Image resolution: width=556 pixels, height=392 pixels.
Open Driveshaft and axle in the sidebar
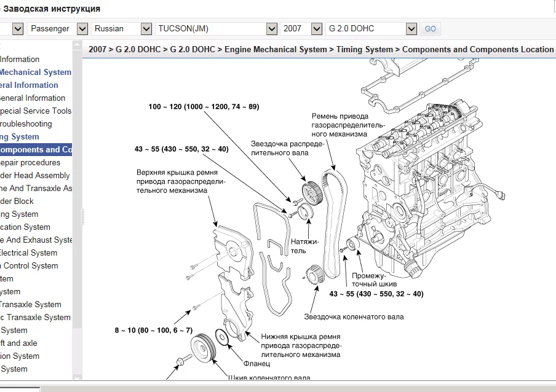click(18, 343)
